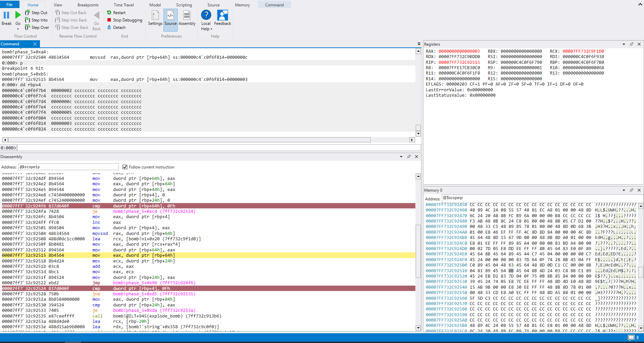Click the Break pause icon
Screen dimensions: 644x343
coord(6,15)
